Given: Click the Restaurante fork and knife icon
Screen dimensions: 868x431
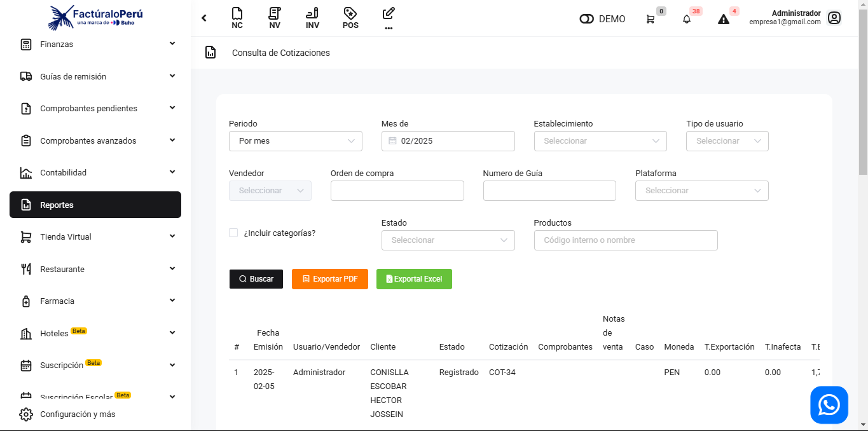Looking at the screenshot, I should click(26, 269).
